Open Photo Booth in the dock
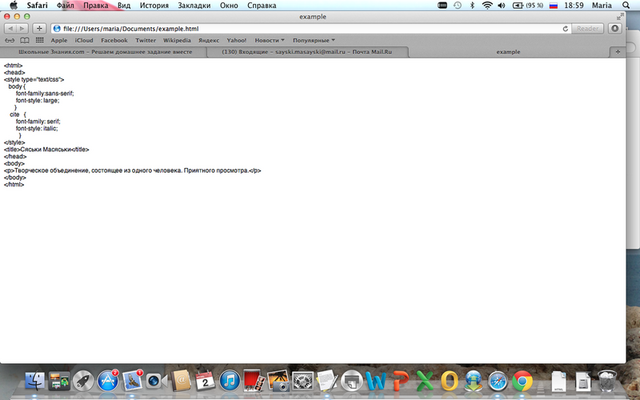 (253, 381)
